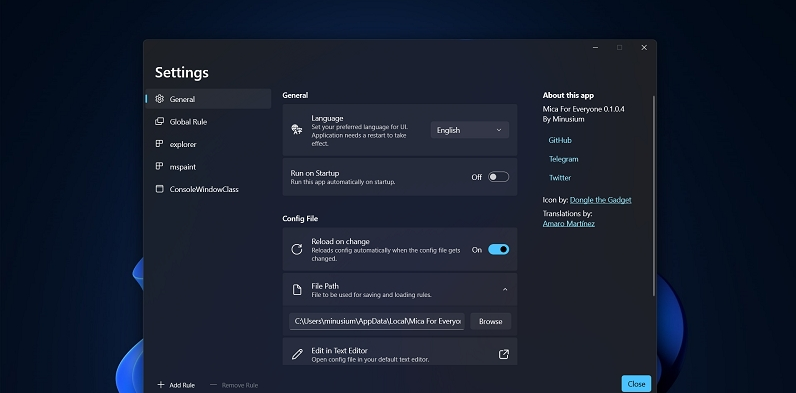Viewport: 796px width, 393px height.
Task: Click the "About this app" heading
Action: pyautogui.click(x=568, y=95)
